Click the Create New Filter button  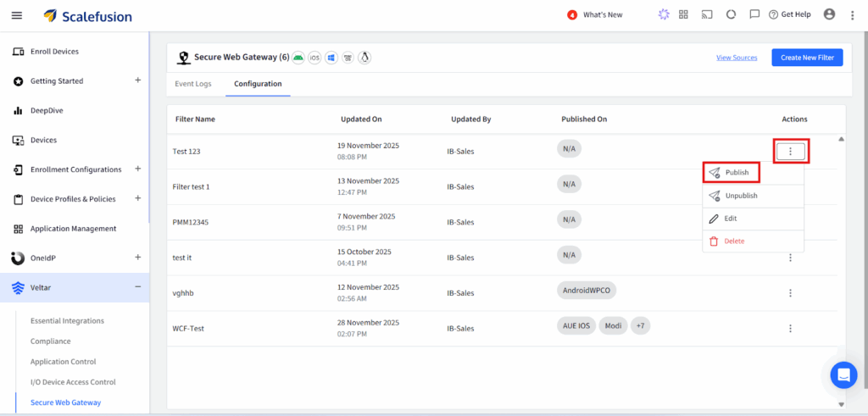pos(807,58)
